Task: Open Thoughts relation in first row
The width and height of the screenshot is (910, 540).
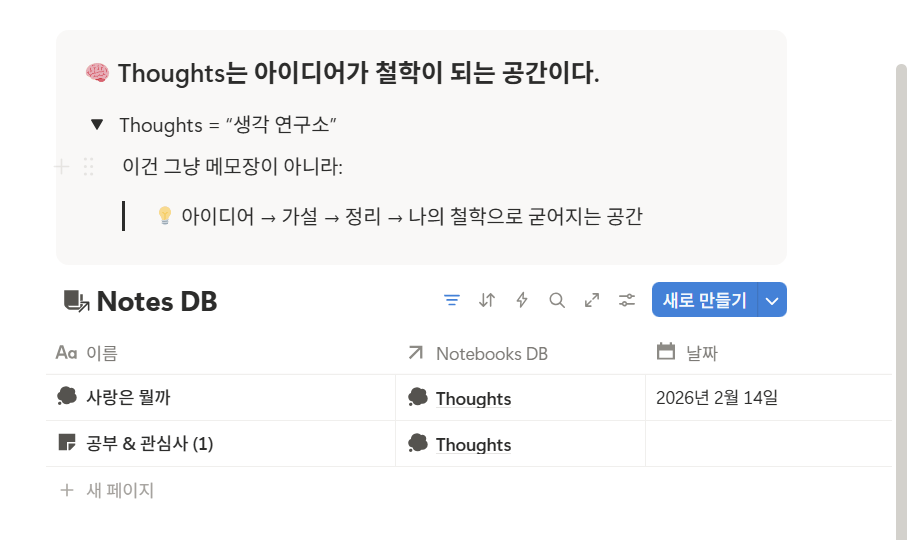Action: point(473,399)
